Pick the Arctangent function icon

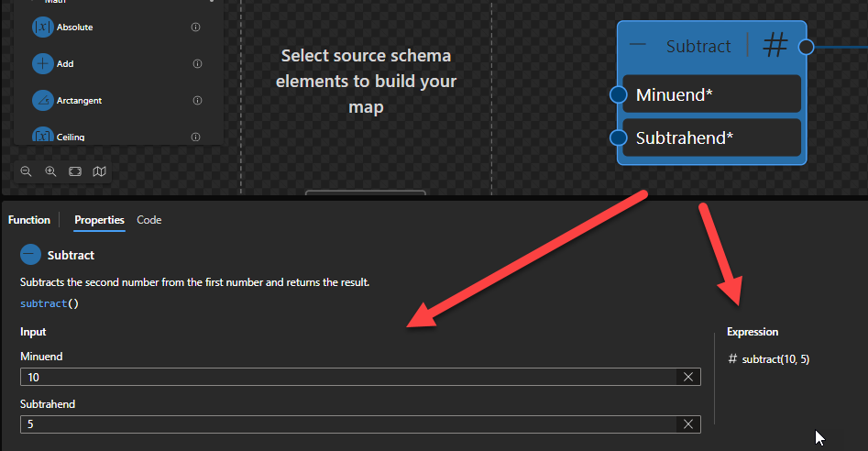click(x=42, y=100)
